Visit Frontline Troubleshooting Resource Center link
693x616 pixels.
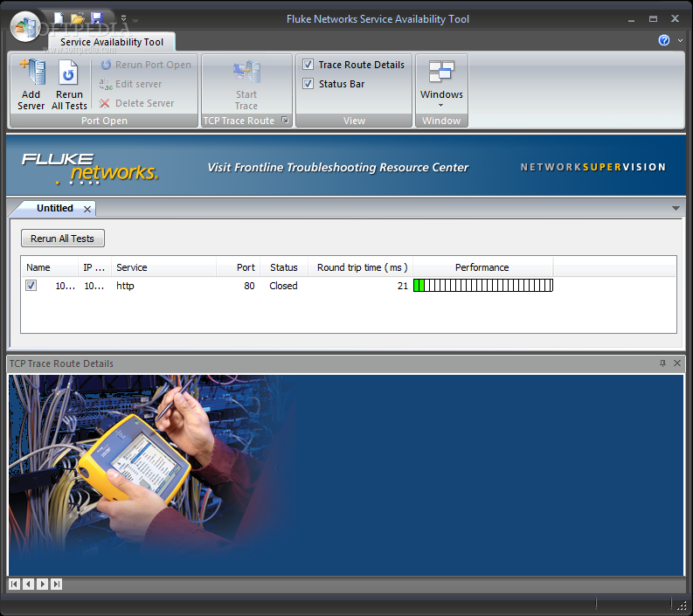click(x=337, y=168)
